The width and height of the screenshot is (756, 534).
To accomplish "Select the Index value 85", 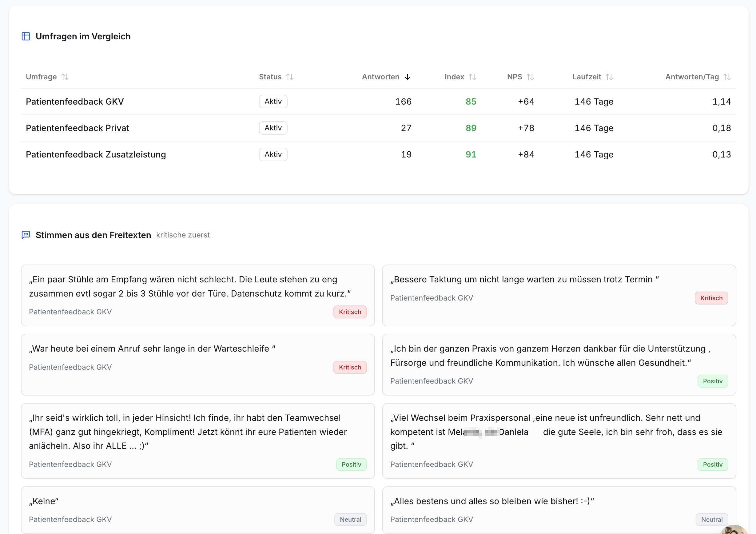I will pos(471,102).
